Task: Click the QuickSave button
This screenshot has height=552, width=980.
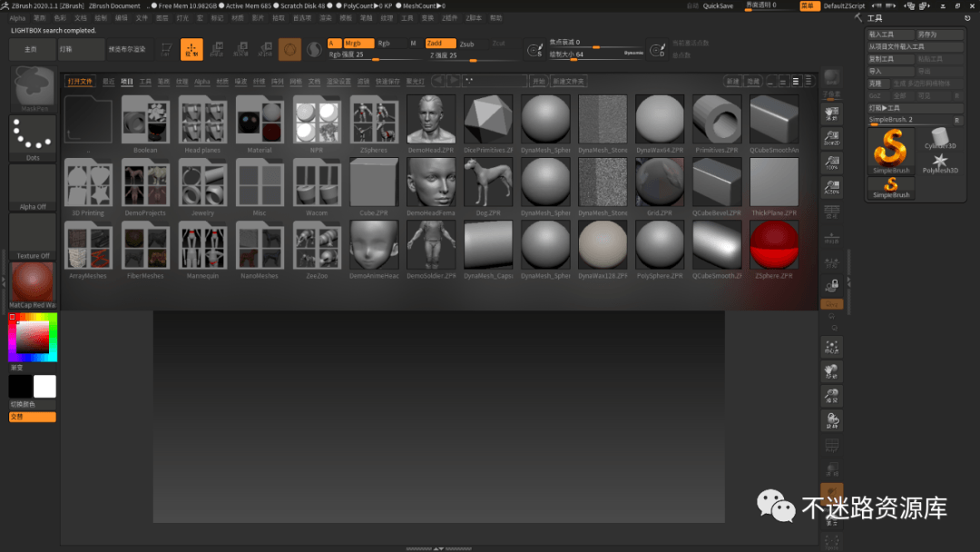Action: tap(718, 5)
